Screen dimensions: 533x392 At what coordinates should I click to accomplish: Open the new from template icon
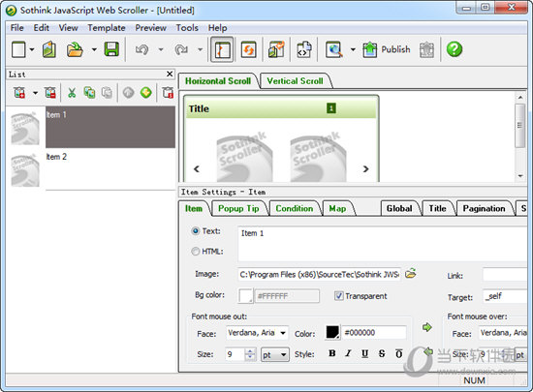[x=49, y=49]
